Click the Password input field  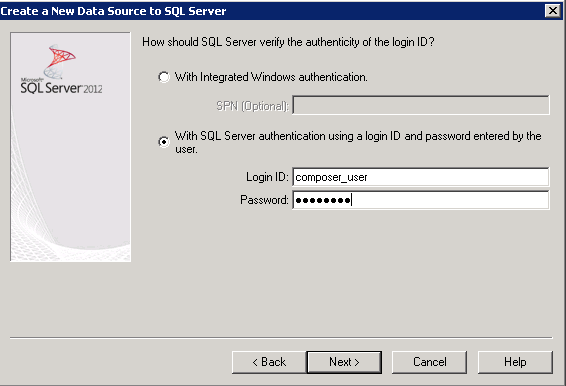point(421,200)
